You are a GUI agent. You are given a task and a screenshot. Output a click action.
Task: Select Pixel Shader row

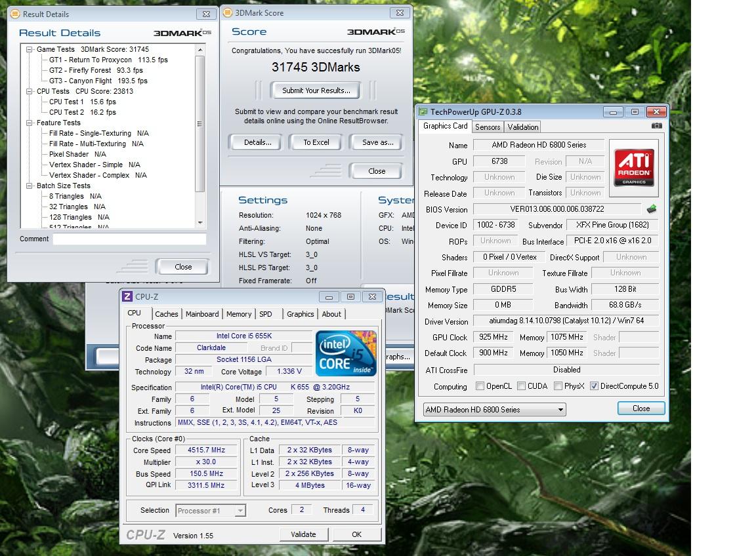point(77,154)
